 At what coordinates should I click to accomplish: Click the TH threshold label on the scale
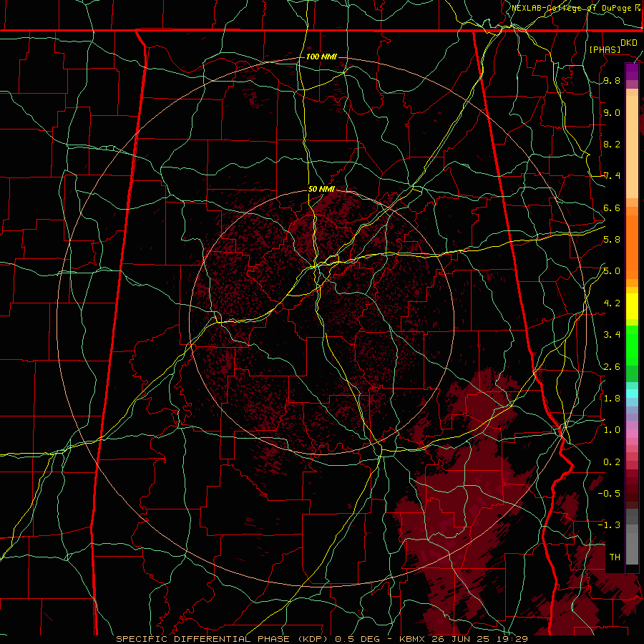(x=615, y=557)
